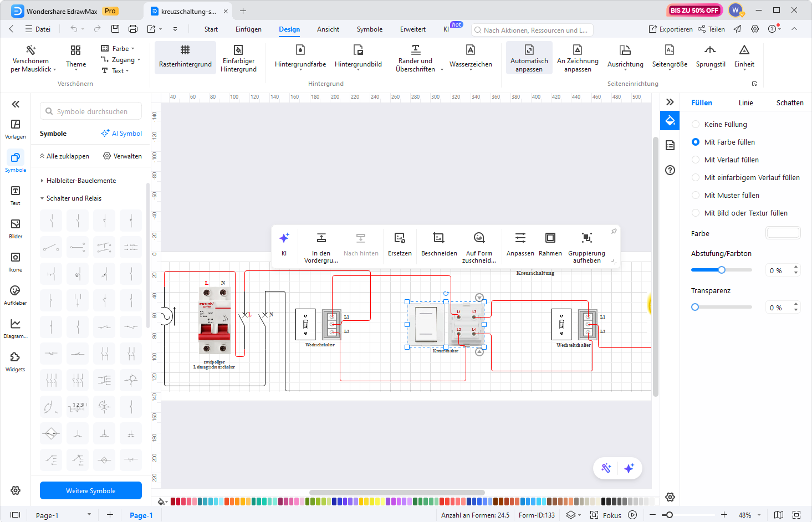This screenshot has width=812, height=522.
Task: Click the In den Vordergrund icon
Action: [321, 238]
